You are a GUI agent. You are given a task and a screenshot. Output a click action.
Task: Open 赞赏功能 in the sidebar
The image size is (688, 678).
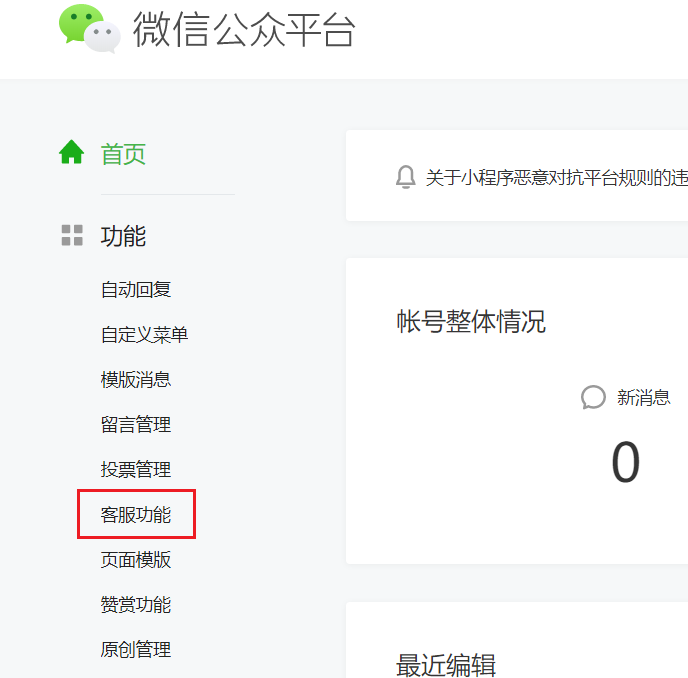tap(136, 605)
